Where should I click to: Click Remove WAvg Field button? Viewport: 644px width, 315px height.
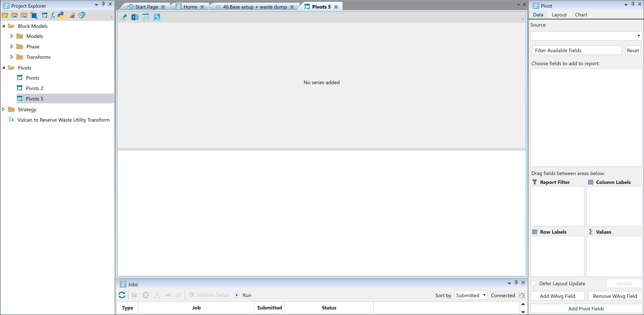[x=615, y=296]
